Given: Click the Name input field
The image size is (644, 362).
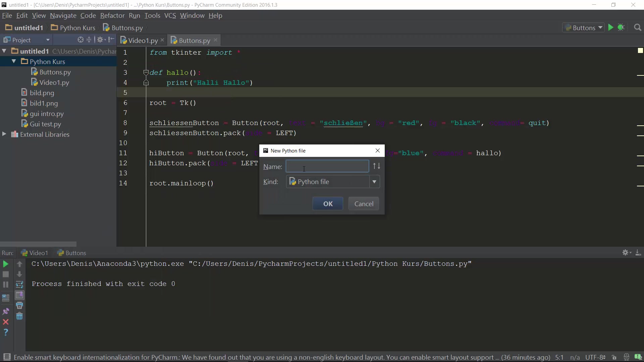Looking at the screenshot, I should [327, 167].
